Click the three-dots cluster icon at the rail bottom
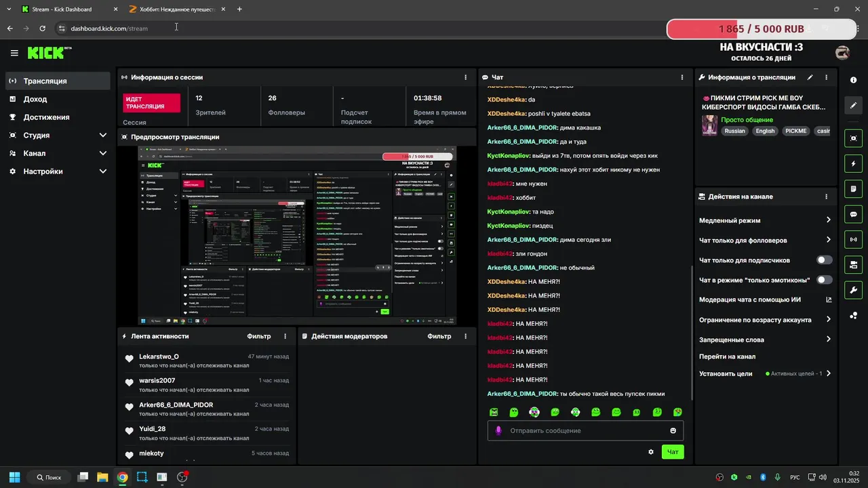The width and height of the screenshot is (868, 488). click(853, 315)
